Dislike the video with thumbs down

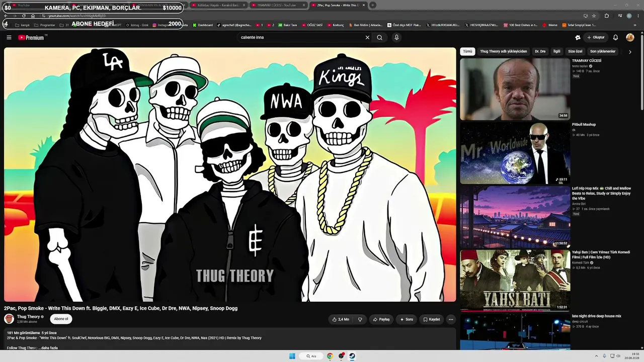click(x=360, y=319)
